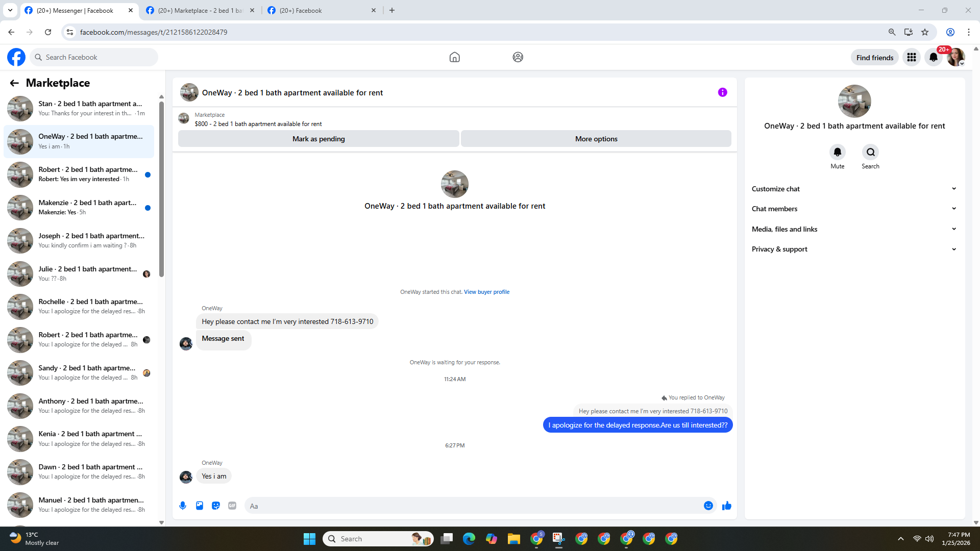The height and width of the screenshot is (551, 980).
Task: Choose a GIF icon
Action: (x=232, y=506)
